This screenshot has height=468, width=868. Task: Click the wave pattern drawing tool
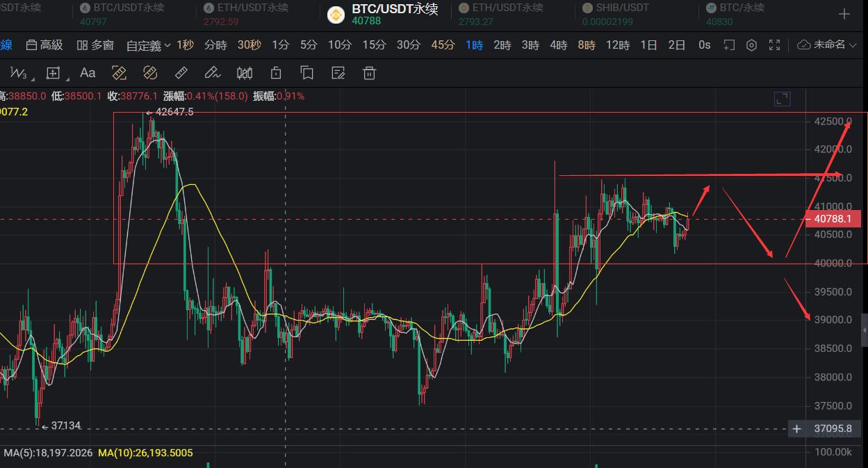[20, 73]
